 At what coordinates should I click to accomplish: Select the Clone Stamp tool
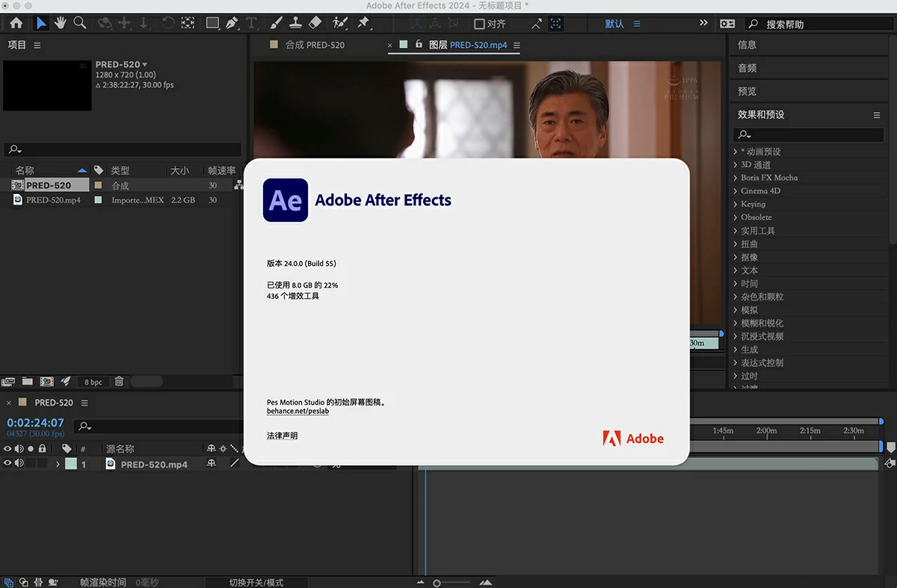point(295,23)
